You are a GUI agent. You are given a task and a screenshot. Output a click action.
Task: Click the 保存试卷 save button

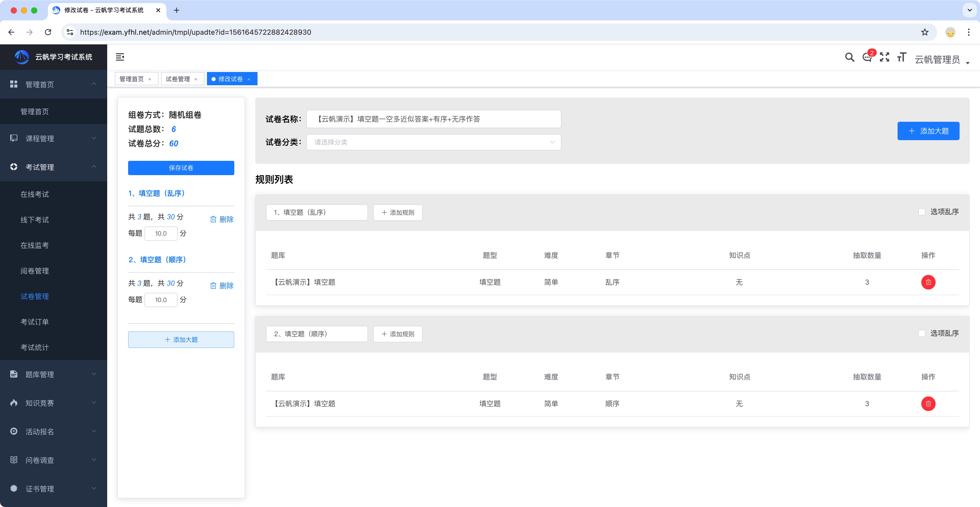click(181, 168)
